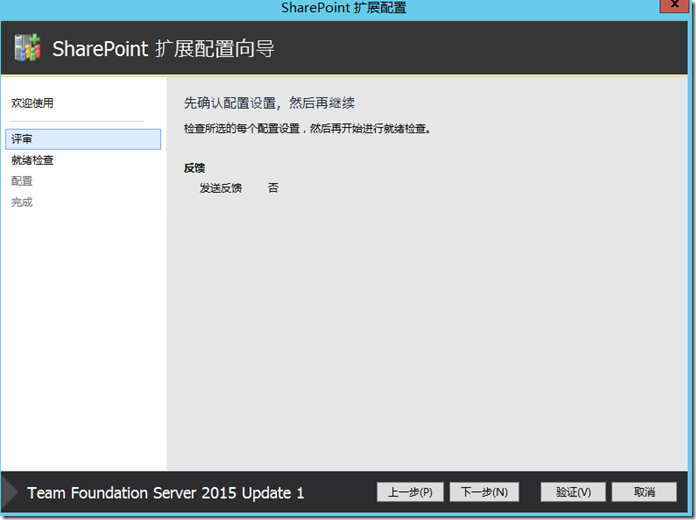Proceed with 下一步(N) button
The width and height of the screenshot is (696, 520).
coord(484,492)
